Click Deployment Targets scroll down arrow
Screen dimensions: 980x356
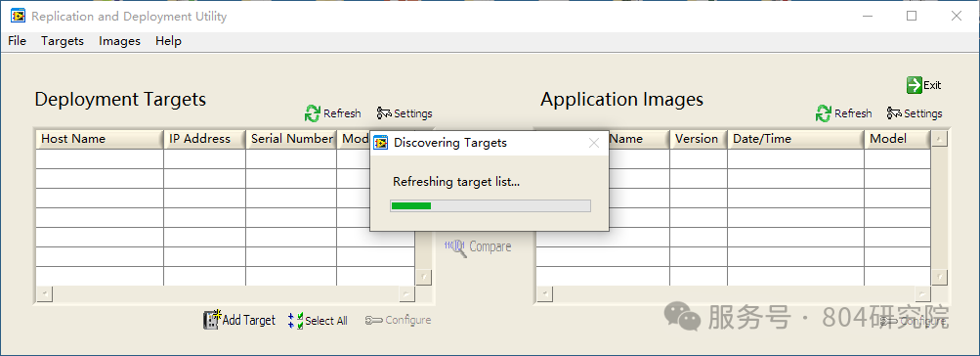click(424, 277)
